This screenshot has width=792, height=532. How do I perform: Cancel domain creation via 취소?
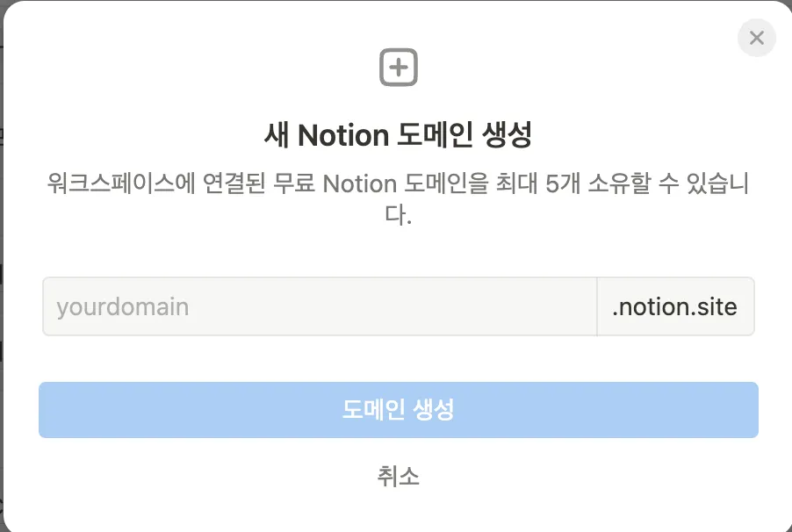click(x=398, y=476)
